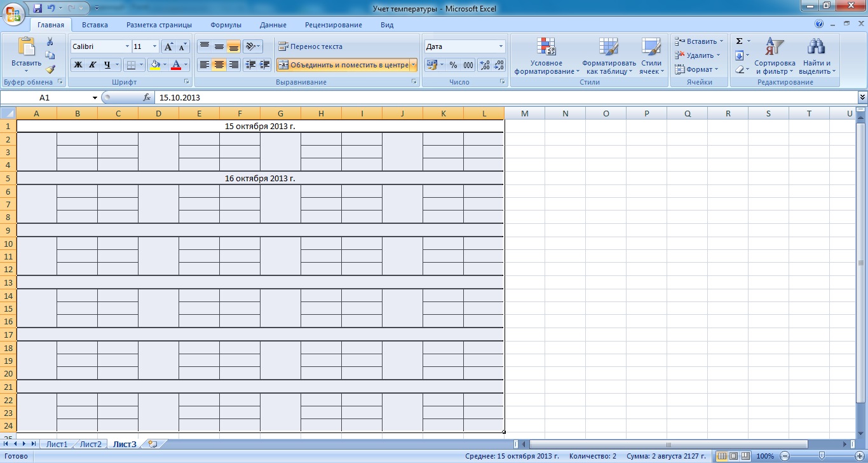
Task: Apply the 000 thousands separator format
Action: point(468,64)
